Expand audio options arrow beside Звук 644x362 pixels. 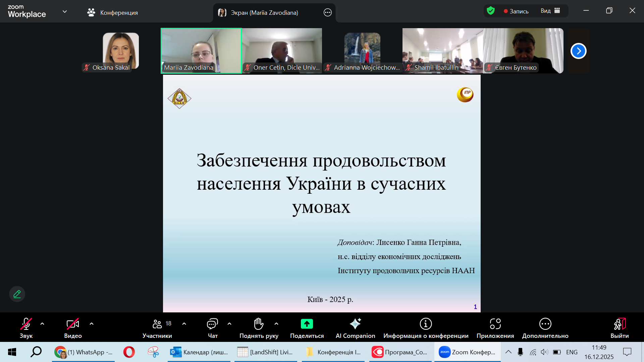pos(42,324)
